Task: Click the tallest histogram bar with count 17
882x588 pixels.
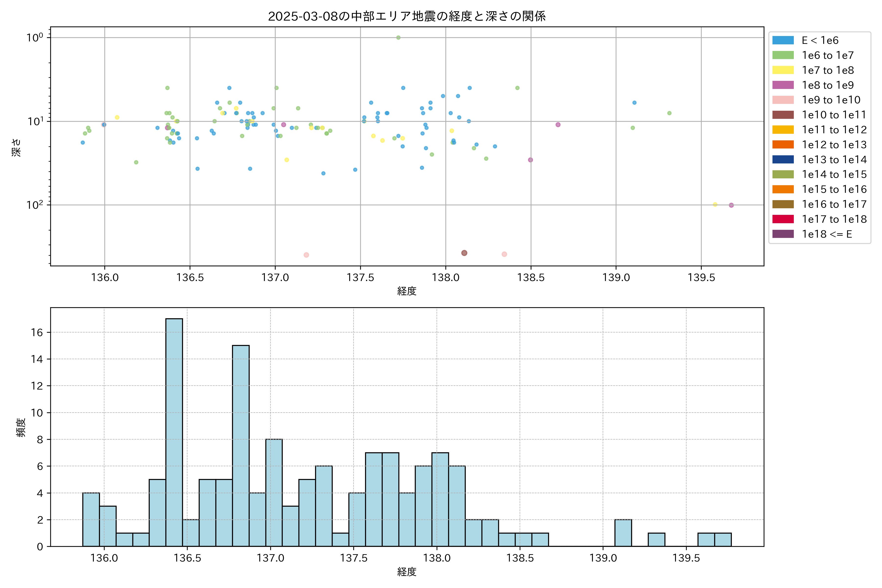Action: point(174,432)
